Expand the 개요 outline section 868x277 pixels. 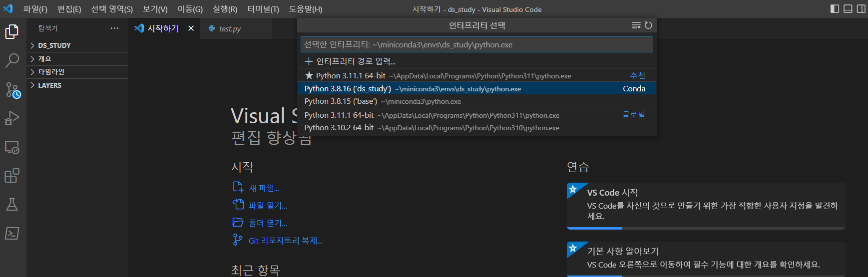(77, 59)
